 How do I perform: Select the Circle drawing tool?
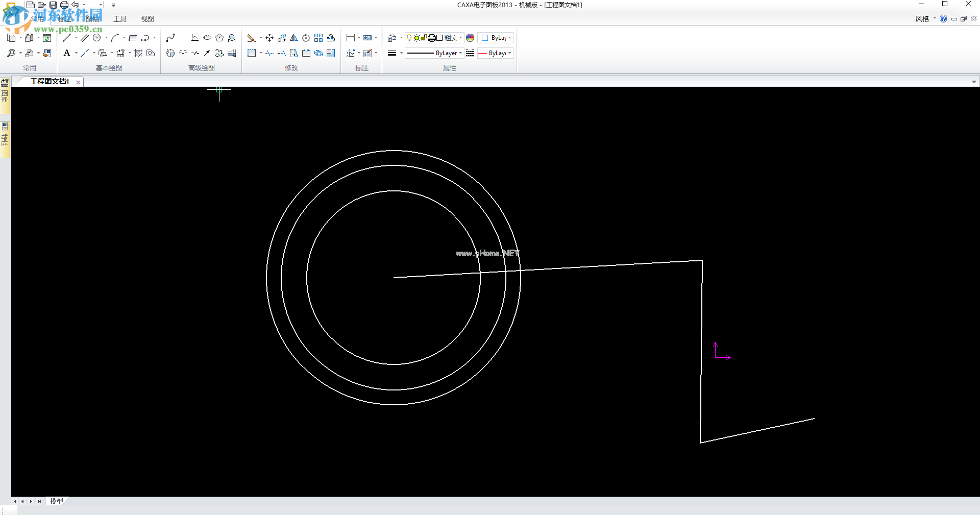(x=96, y=38)
